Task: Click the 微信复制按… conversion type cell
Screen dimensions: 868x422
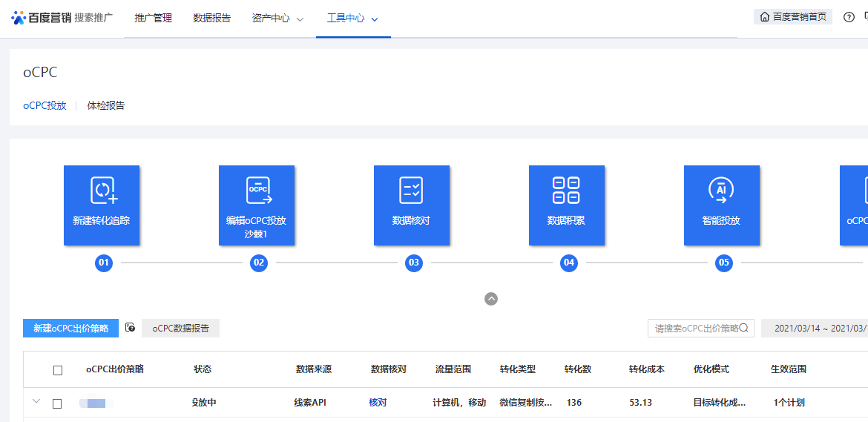Action: [x=526, y=403]
